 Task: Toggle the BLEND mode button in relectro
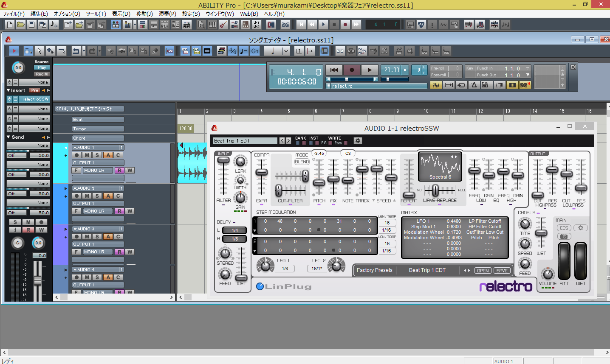[302, 162]
